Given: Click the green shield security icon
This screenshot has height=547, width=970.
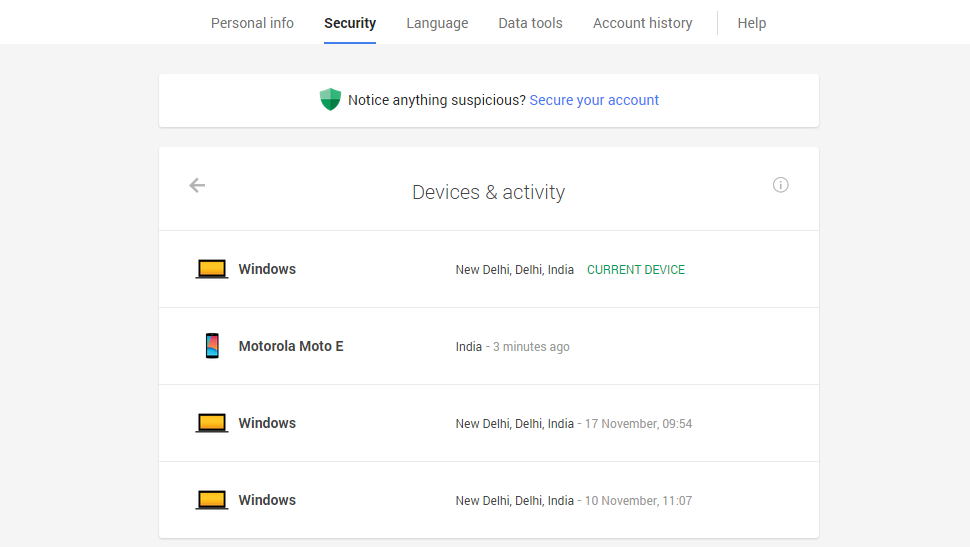Looking at the screenshot, I should click(x=330, y=100).
